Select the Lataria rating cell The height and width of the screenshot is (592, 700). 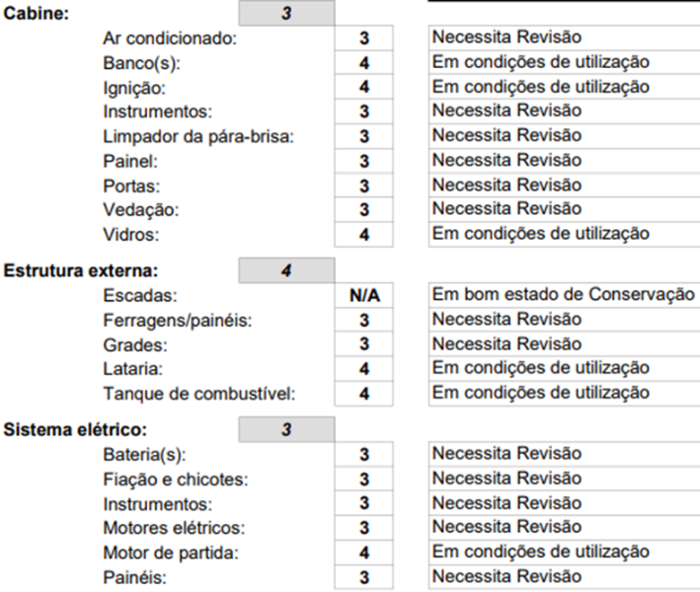(x=364, y=368)
